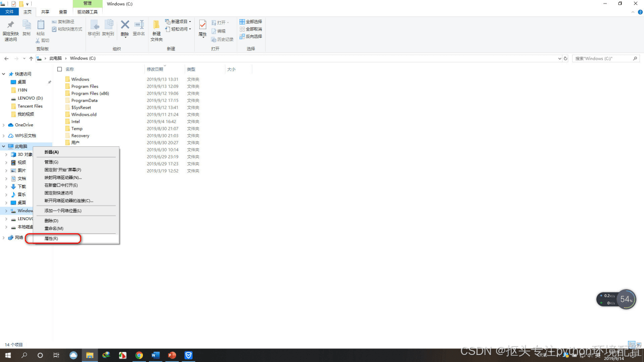The width and height of the screenshot is (644, 362).
Task: Choose 管理(G) in the context menu
Action: point(76,162)
